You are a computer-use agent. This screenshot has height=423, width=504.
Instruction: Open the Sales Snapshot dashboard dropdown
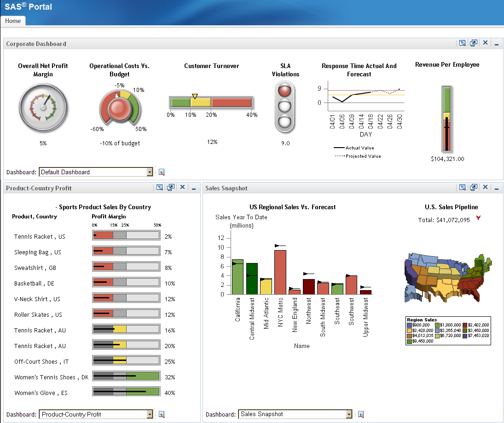[349, 414]
